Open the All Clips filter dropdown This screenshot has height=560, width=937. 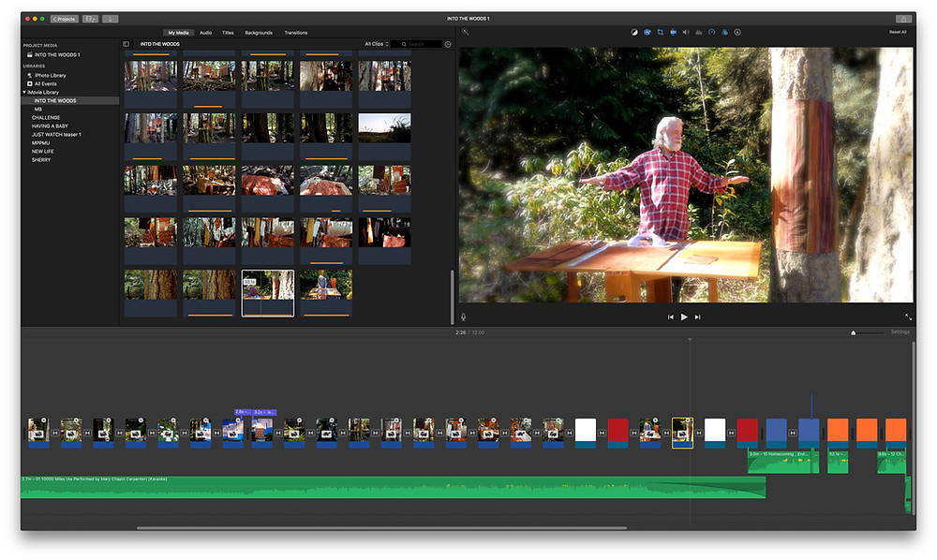point(377,44)
